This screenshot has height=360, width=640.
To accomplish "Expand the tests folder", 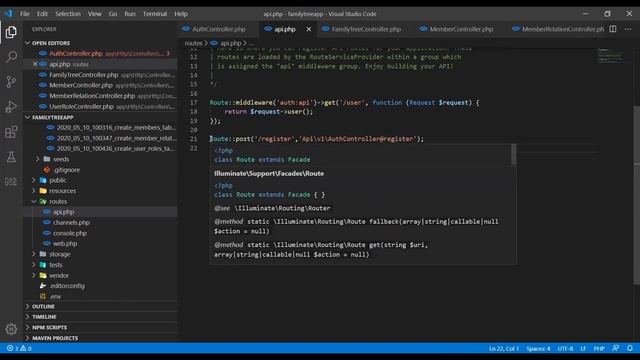I will coord(56,264).
